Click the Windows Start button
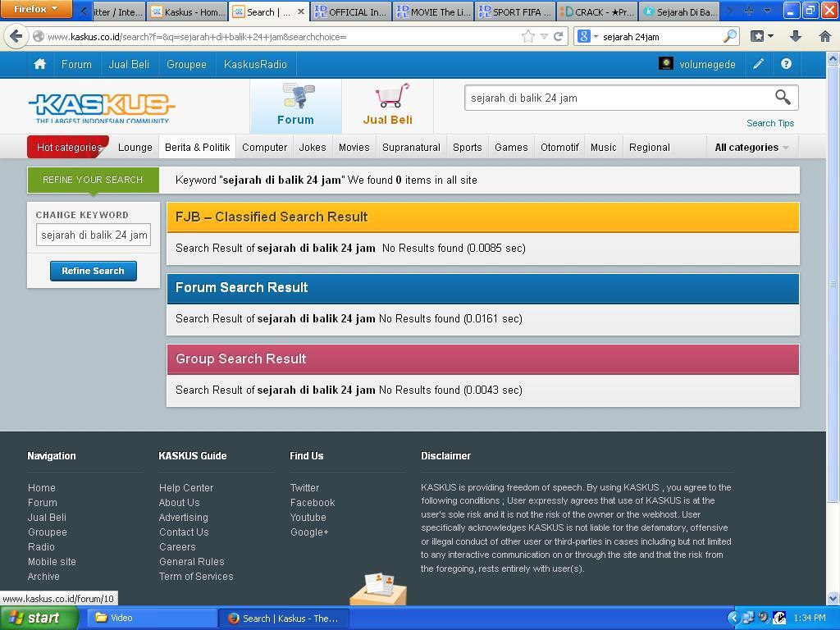This screenshot has width=840, height=630. 39,618
